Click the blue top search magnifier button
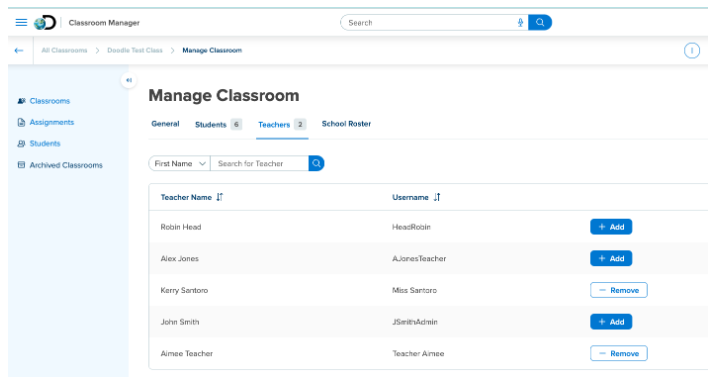Image resolution: width=722 pixels, height=381 pixels. 540,23
